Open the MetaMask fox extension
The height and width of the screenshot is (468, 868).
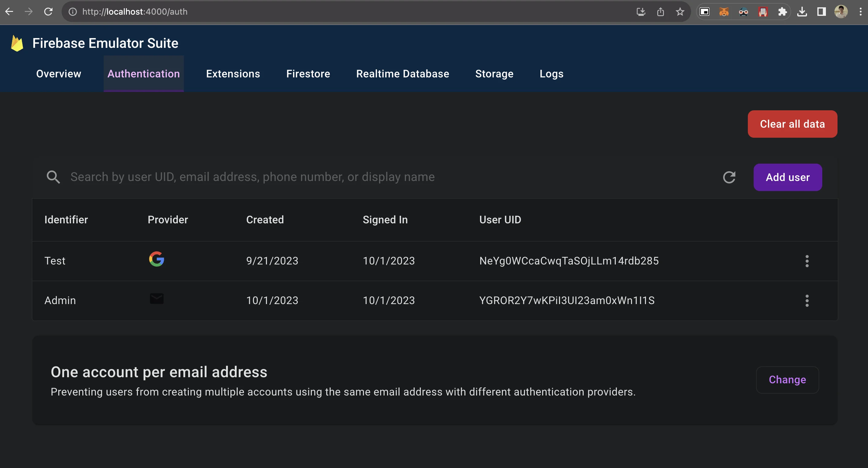pos(724,12)
